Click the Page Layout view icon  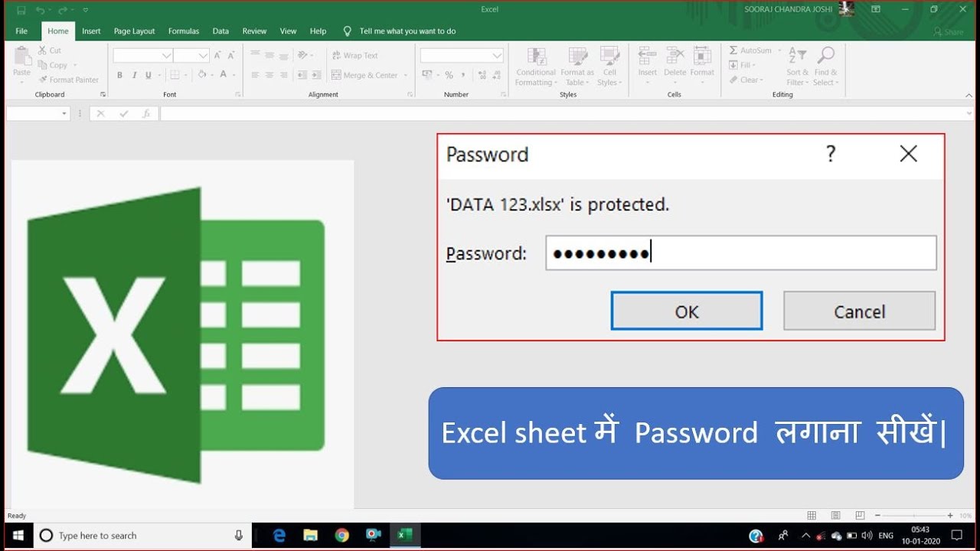coord(836,516)
